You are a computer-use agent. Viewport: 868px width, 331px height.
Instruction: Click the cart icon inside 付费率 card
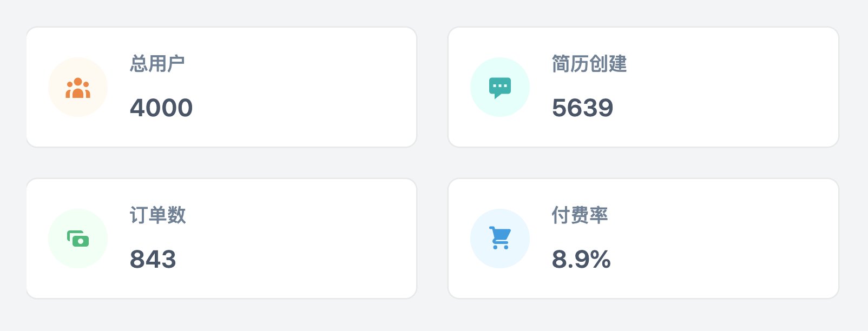tap(499, 238)
